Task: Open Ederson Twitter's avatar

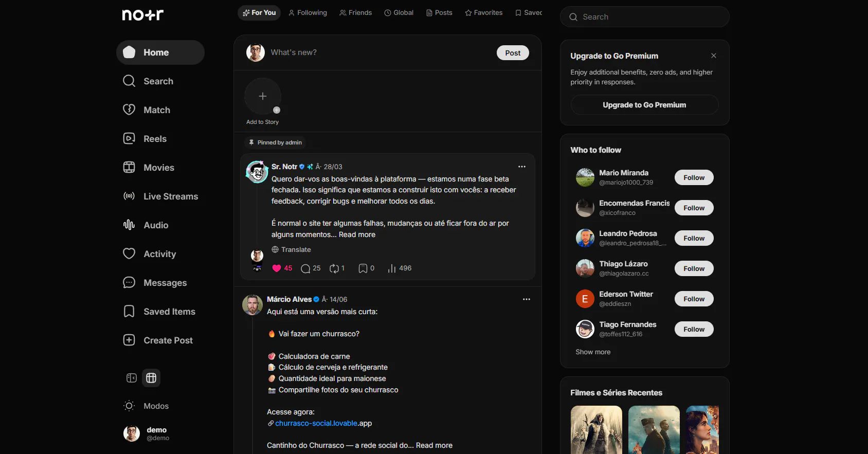Action: [585, 299]
